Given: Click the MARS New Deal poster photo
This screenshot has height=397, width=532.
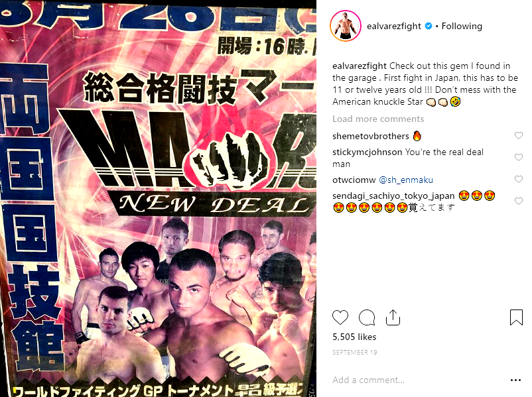Looking at the screenshot, I should coord(158,199).
